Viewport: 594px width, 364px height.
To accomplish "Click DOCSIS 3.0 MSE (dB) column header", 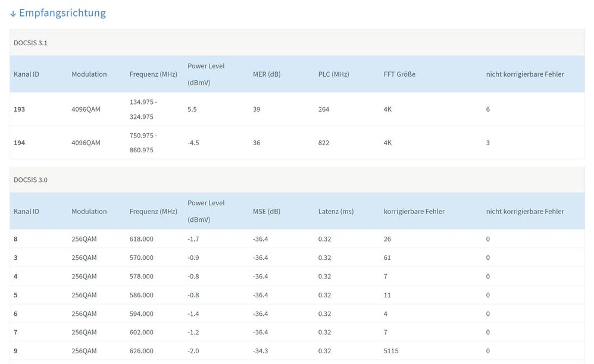I will (266, 211).
